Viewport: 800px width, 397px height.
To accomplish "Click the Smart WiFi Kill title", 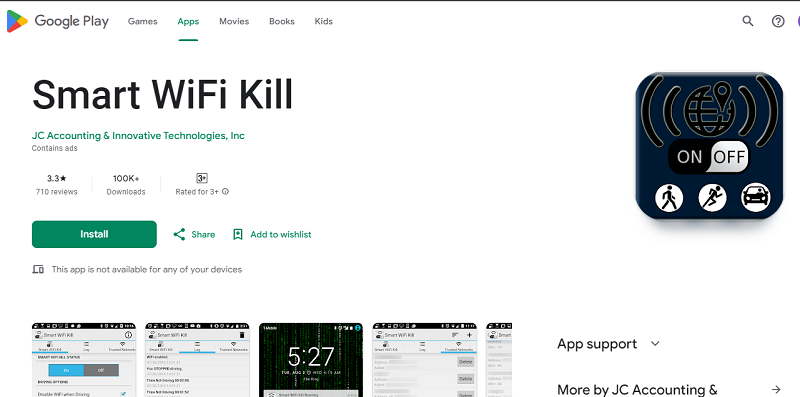I will pyautogui.click(x=162, y=94).
